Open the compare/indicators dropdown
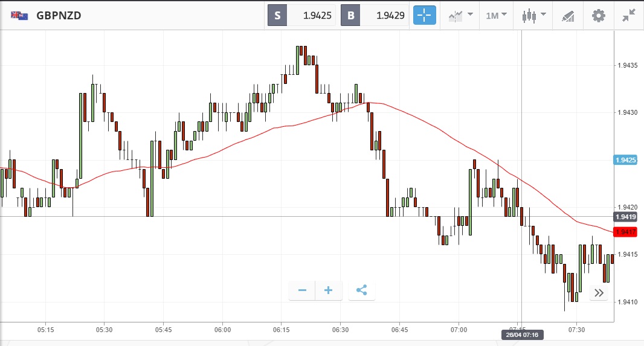 tap(460, 15)
